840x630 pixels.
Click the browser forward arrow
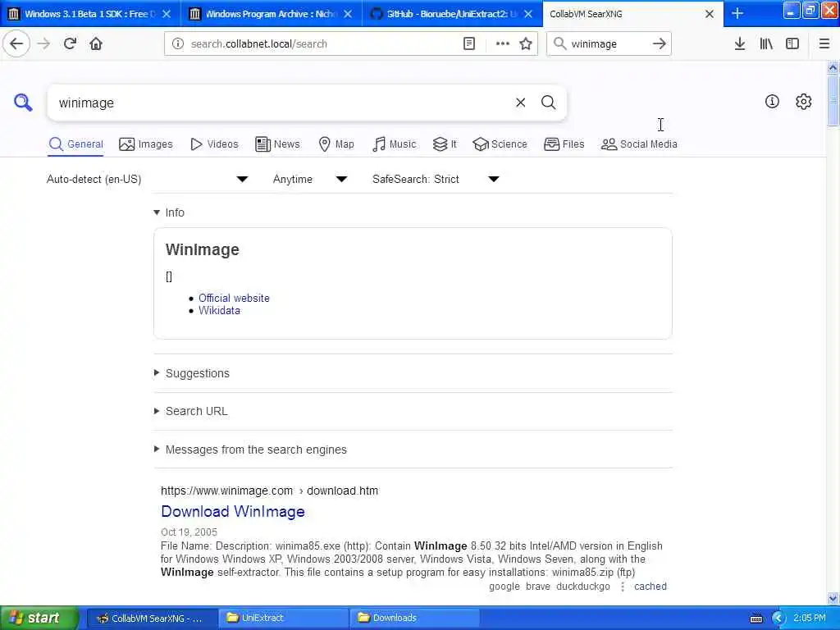pyautogui.click(x=44, y=43)
